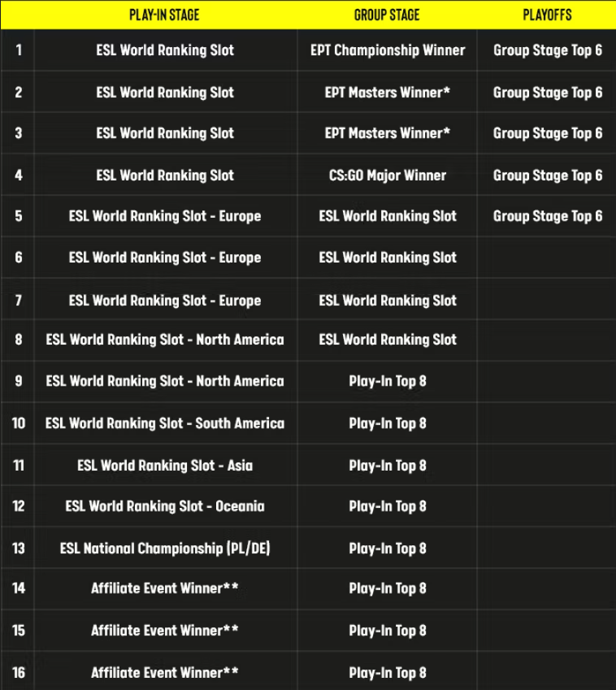Click EPT Masters Winner in row 3
The height and width of the screenshot is (690, 616).
[x=388, y=133]
